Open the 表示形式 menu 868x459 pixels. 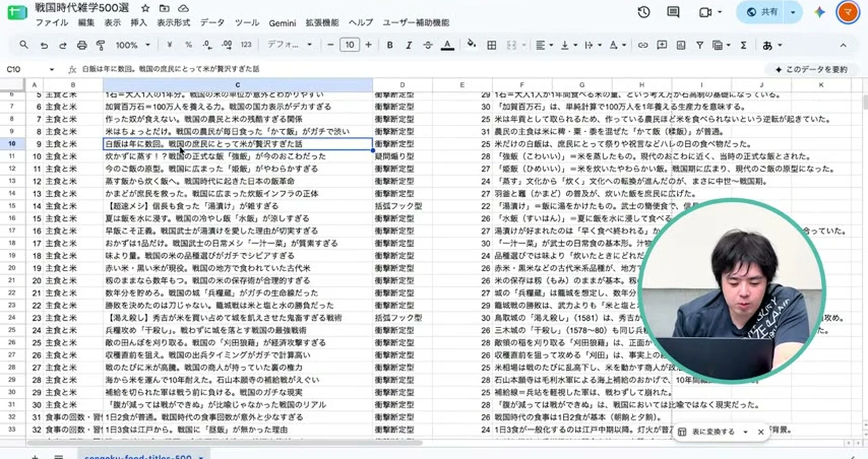pyautogui.click(x=174, y=22)
